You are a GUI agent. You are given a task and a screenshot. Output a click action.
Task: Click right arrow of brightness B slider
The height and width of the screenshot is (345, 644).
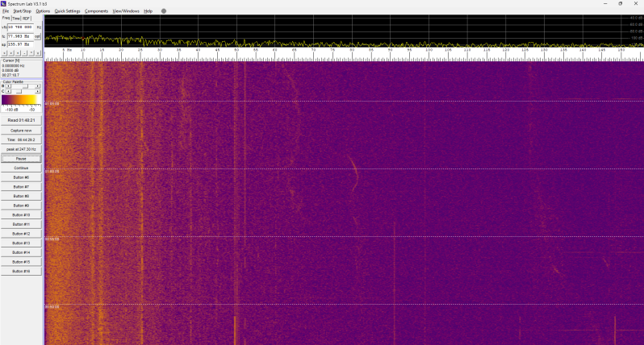38,86
